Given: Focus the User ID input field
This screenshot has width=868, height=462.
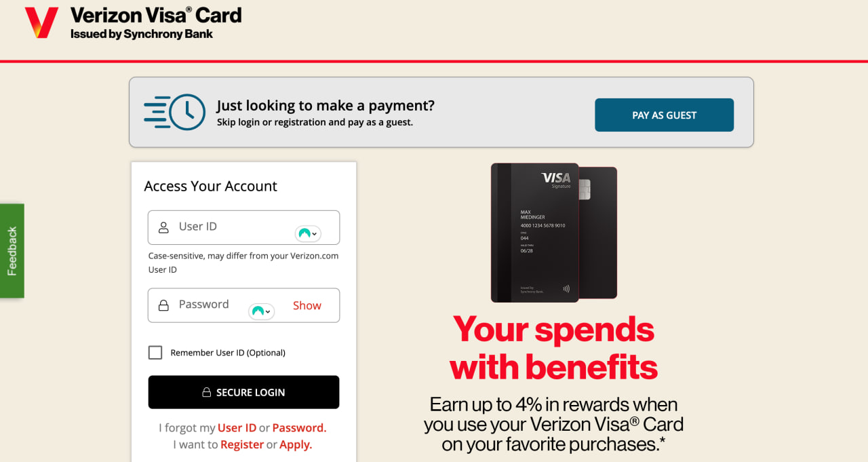Looking at the screenshot, I should 243,227.
